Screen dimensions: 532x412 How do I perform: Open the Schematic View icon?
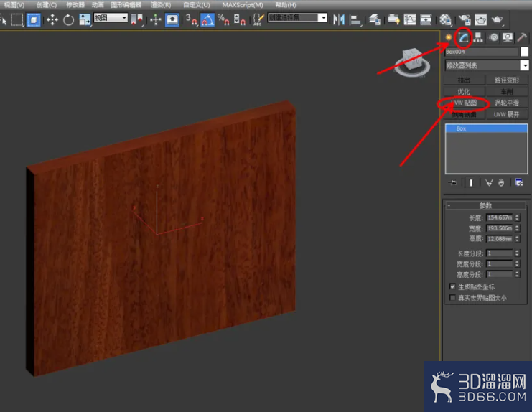[426, 19]
